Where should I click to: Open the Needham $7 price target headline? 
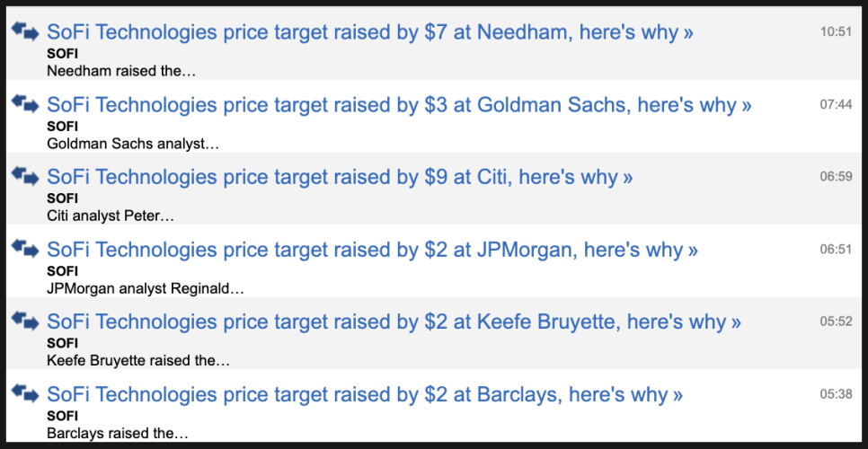tap(369, 32)
